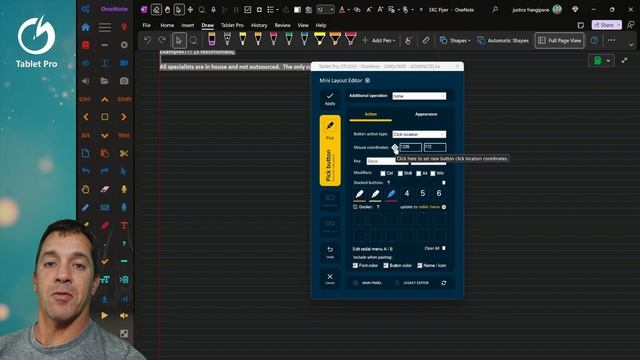Select the green pen in Draw ribbon
640x360 pixels.
(289, 39)
